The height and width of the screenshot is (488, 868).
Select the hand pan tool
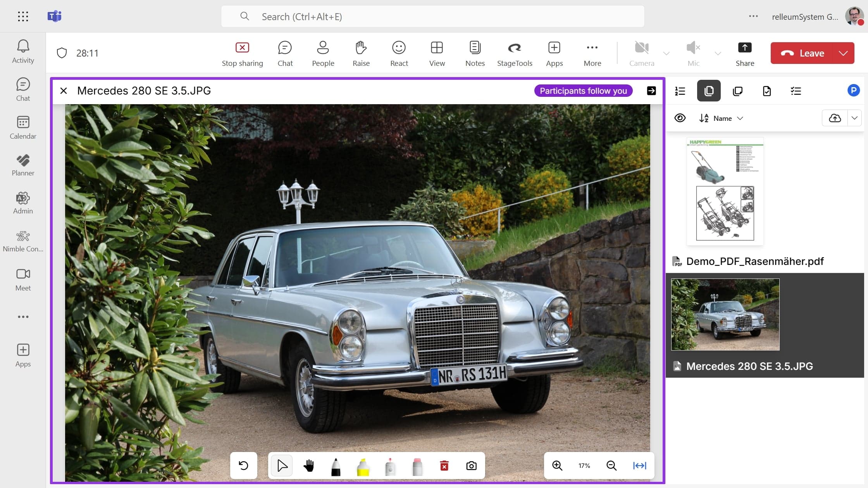(309, 466)
